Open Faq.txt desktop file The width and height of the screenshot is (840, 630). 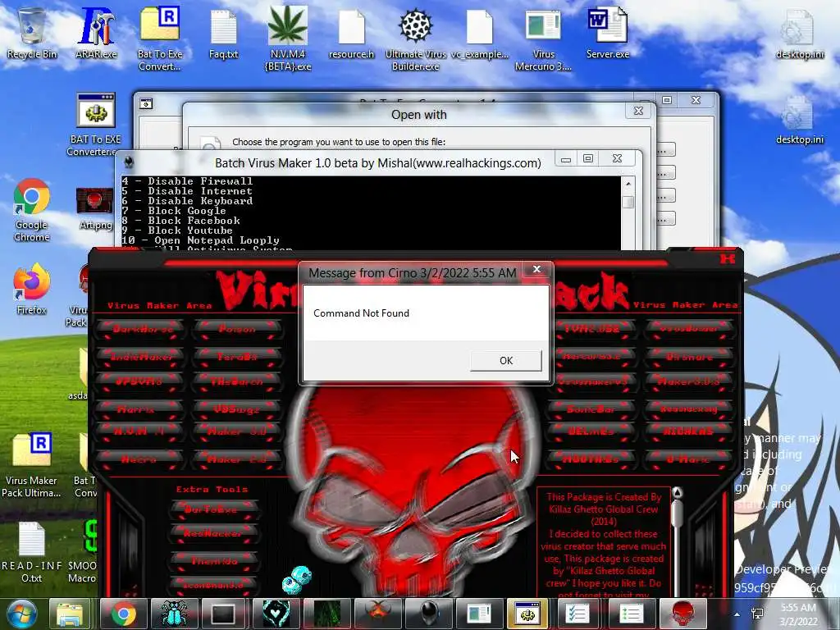click(x=223, y=33)
